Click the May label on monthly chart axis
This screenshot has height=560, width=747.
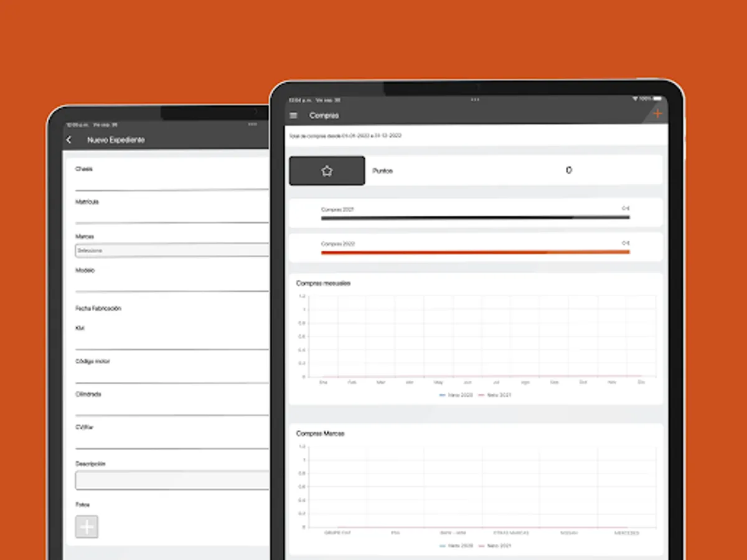point(439,382)
